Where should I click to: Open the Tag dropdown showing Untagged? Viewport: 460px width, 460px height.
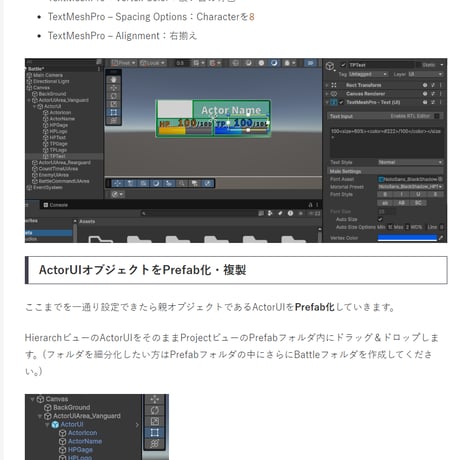click(368, 74)
